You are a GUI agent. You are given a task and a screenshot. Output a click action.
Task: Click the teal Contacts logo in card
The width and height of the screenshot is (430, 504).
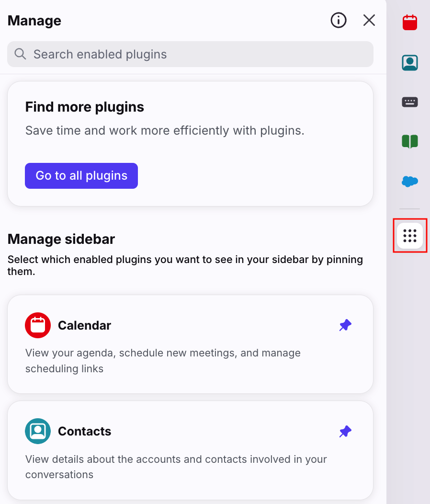(38, 431)
